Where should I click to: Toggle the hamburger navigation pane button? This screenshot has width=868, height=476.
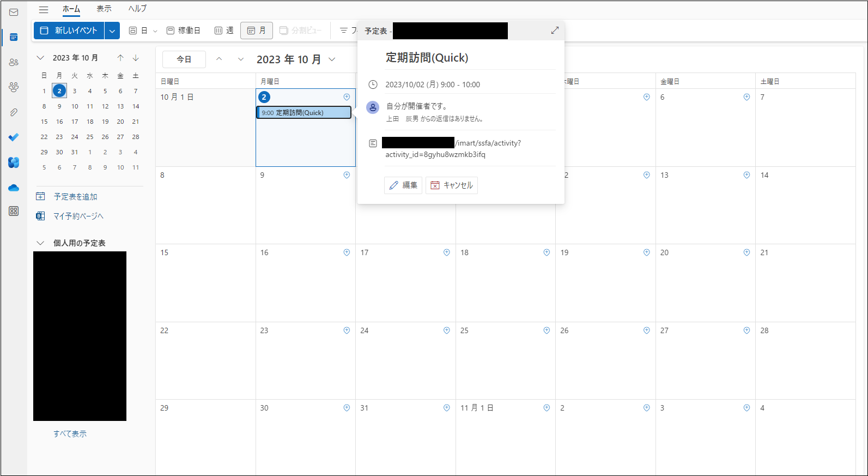coord(44,9)
